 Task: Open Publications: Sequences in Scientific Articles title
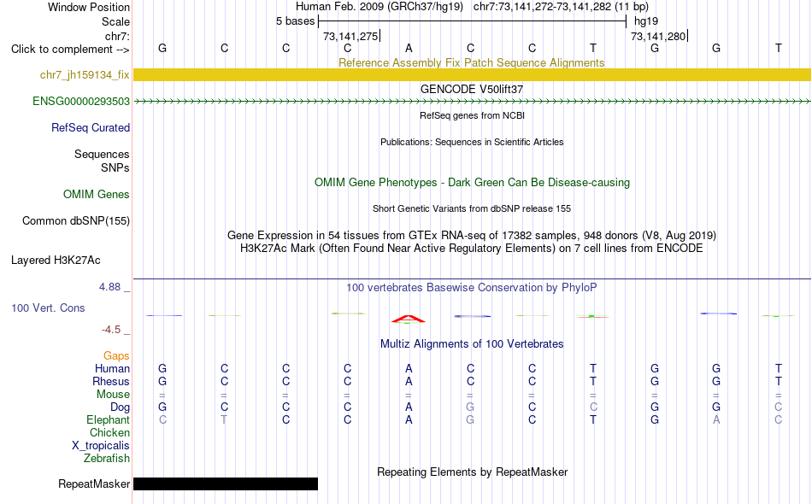pos(472,142)
